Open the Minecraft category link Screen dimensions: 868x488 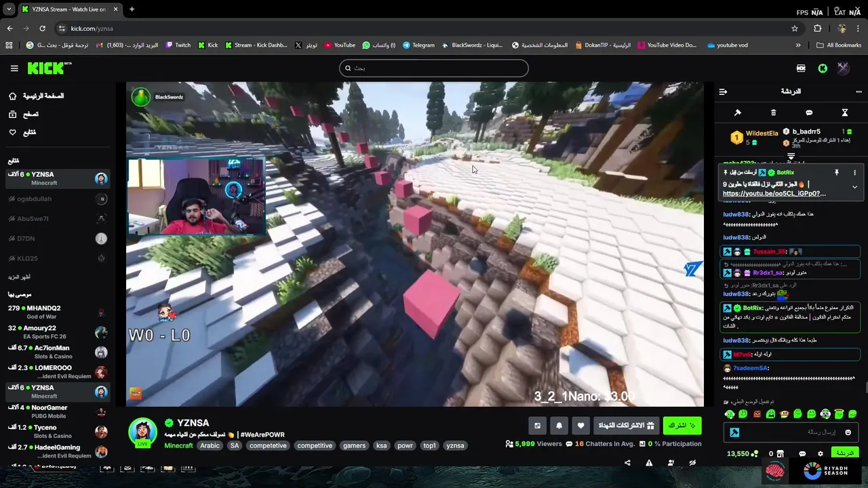pos(178,446)
